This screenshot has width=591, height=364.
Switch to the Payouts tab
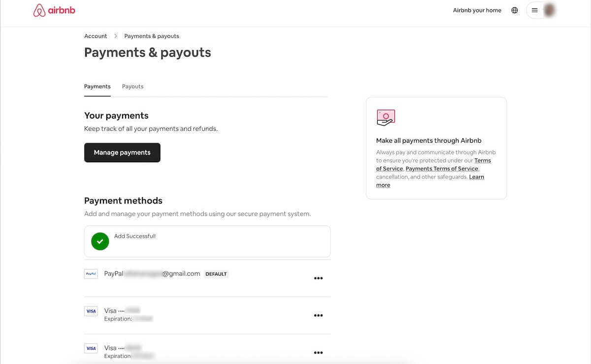point(132,86)
